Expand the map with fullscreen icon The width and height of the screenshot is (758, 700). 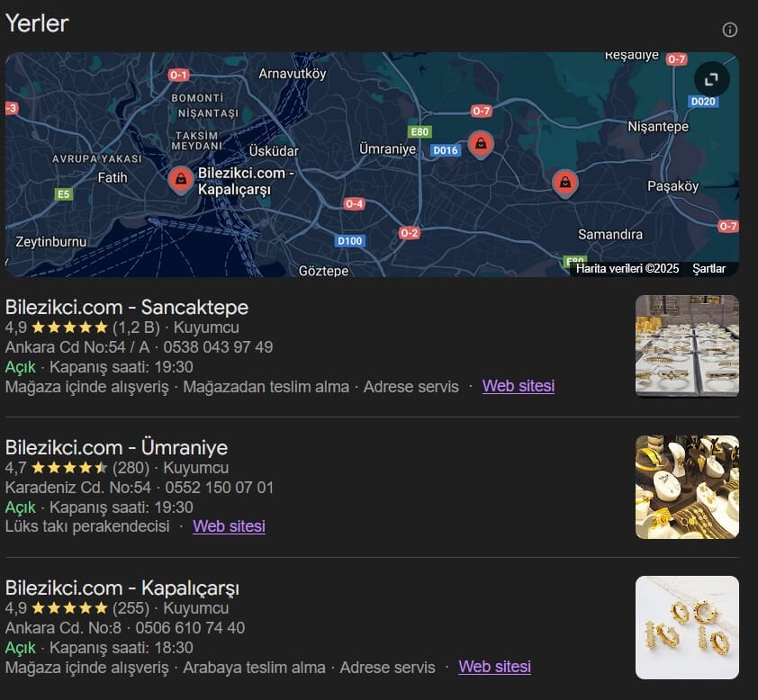[x=711, y=79]
